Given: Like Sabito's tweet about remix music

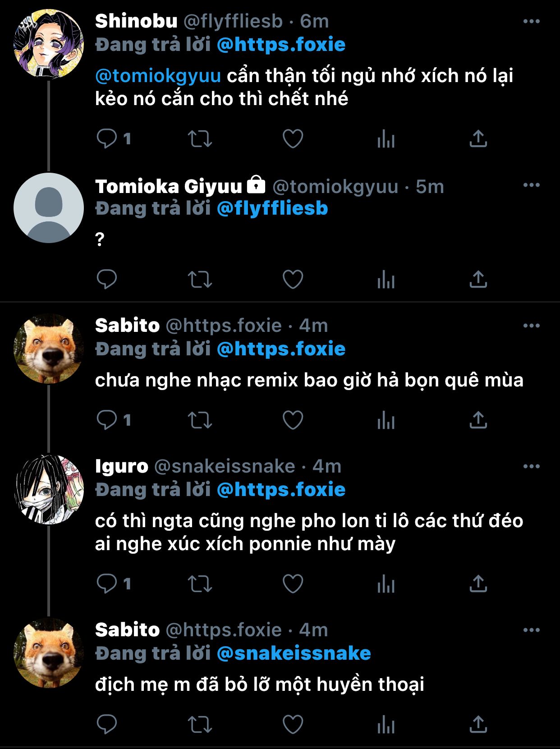Looking at the screenshot, I should pos(293,420).
